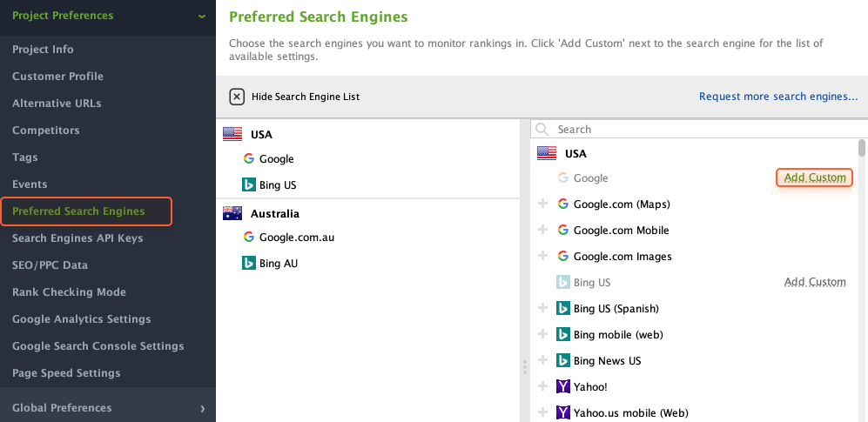The image size is (868, 422).
Task: Open Page Speed Settings
Action: (66, 373)
